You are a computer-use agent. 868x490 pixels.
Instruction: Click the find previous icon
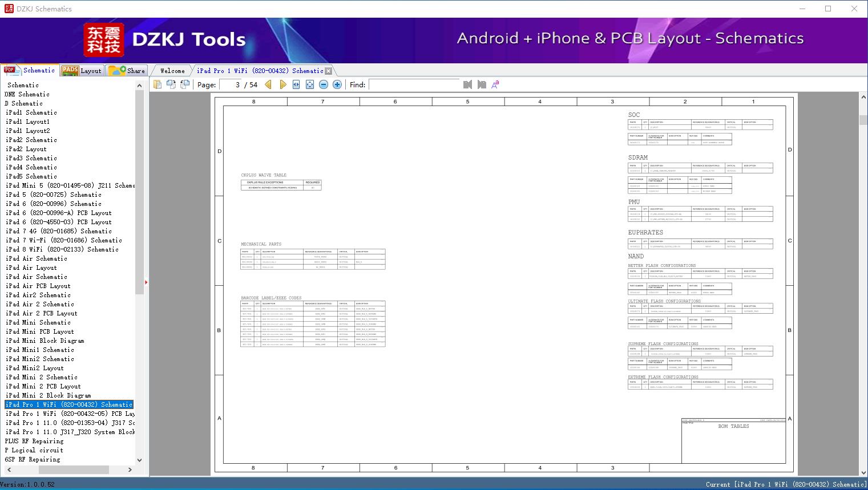click(468, 84)
